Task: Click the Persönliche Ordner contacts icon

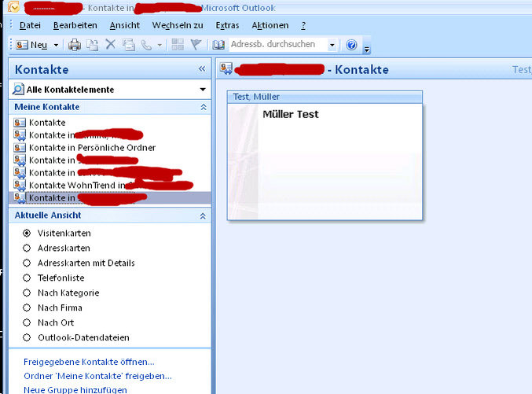Action: coord(20,148)
